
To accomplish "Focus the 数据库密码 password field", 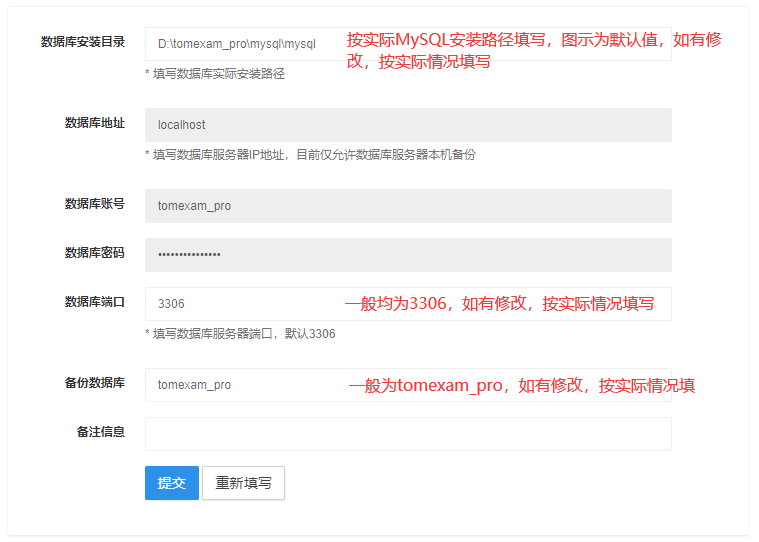I will (408, 255).
